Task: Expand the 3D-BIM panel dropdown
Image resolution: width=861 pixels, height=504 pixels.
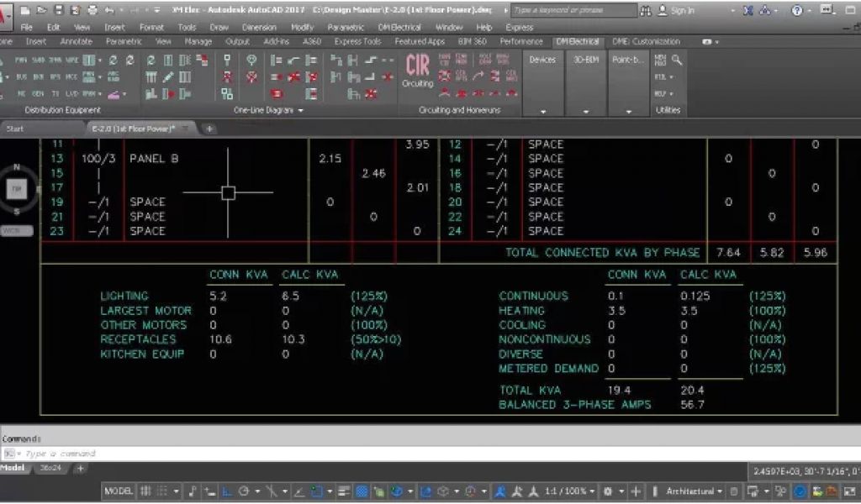Action: tap(586, 111)
